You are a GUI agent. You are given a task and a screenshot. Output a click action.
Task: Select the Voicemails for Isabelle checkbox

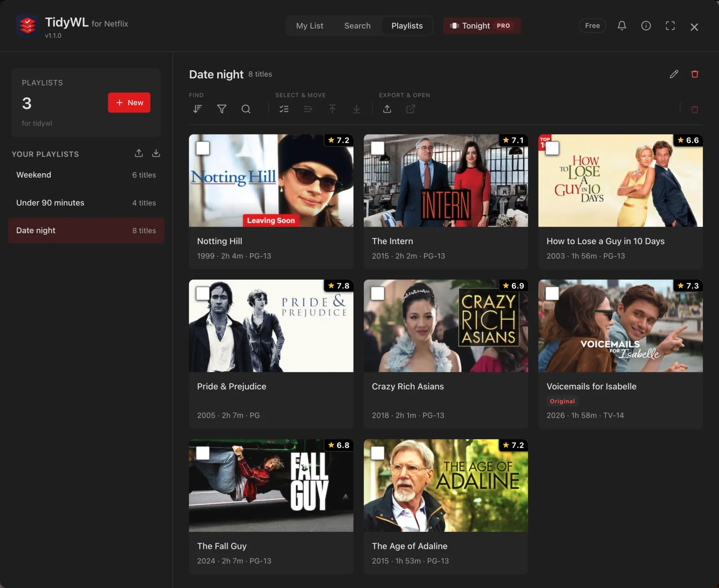tap(552, 294)
